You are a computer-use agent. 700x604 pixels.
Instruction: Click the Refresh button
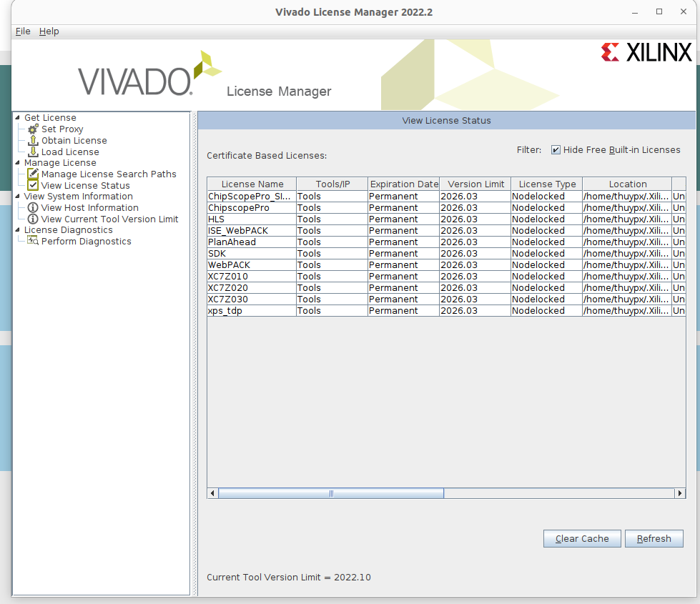[654, 538]
